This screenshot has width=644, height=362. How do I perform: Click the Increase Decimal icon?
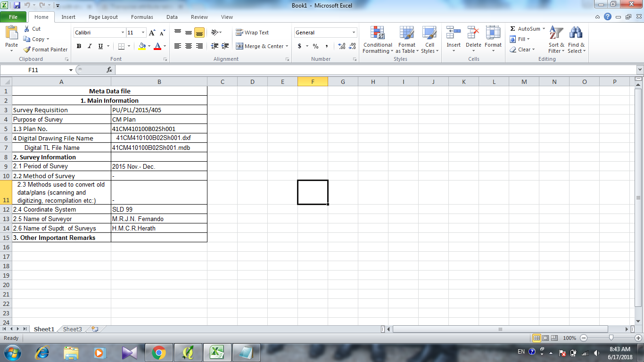tap(342, 46)
